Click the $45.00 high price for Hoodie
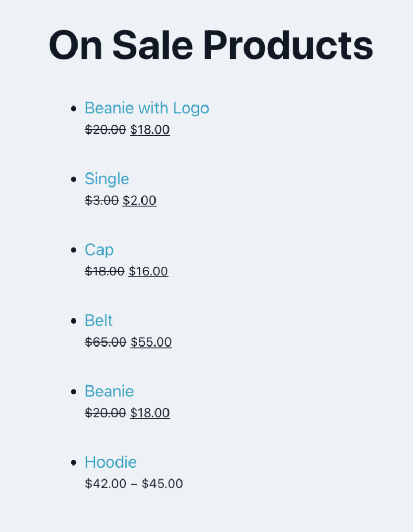The width and height of the screenshot is (413, 532). [162, 484]
